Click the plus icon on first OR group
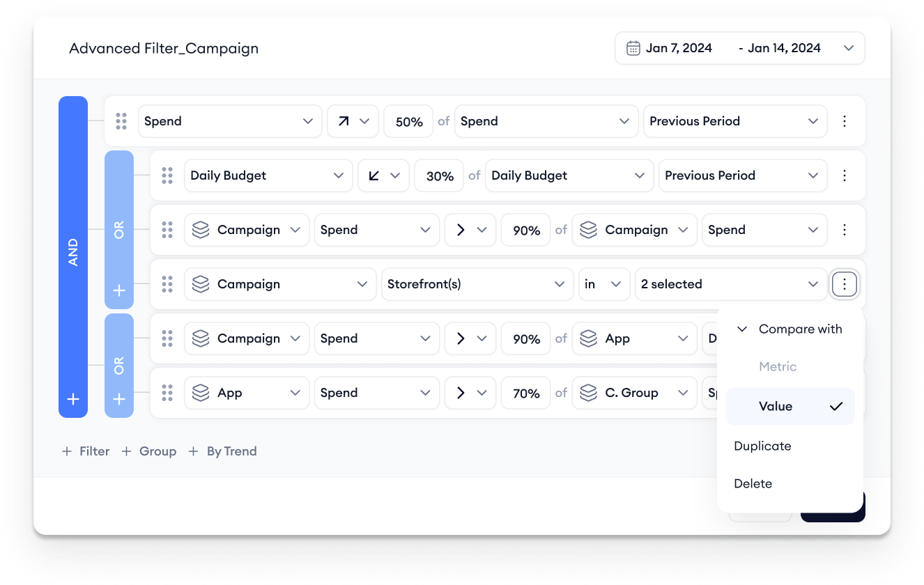 pos(119,290)
